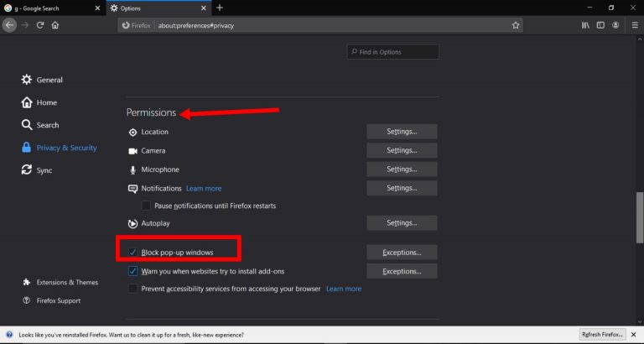Show the sidebars toolbar icon

click(600, 25)
